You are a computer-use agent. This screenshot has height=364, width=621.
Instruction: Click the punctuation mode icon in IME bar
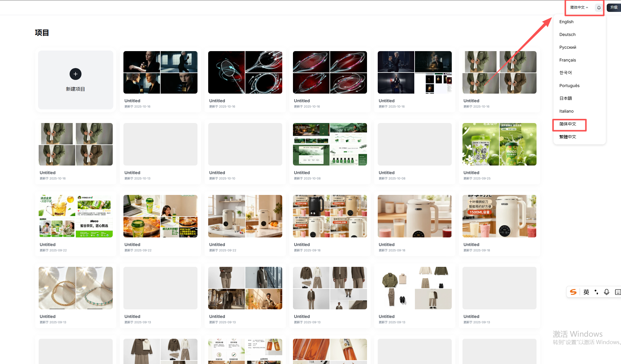click(x=596, y=292)
